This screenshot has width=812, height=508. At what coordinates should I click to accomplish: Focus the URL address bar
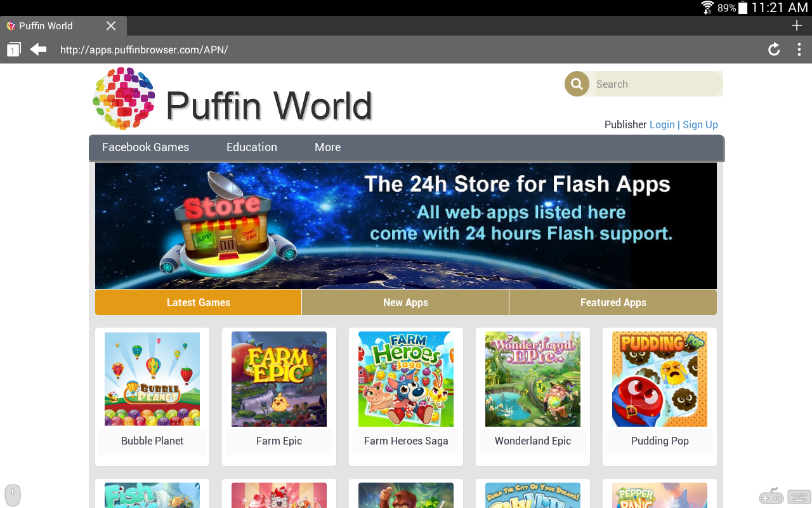tap(406, 50)
